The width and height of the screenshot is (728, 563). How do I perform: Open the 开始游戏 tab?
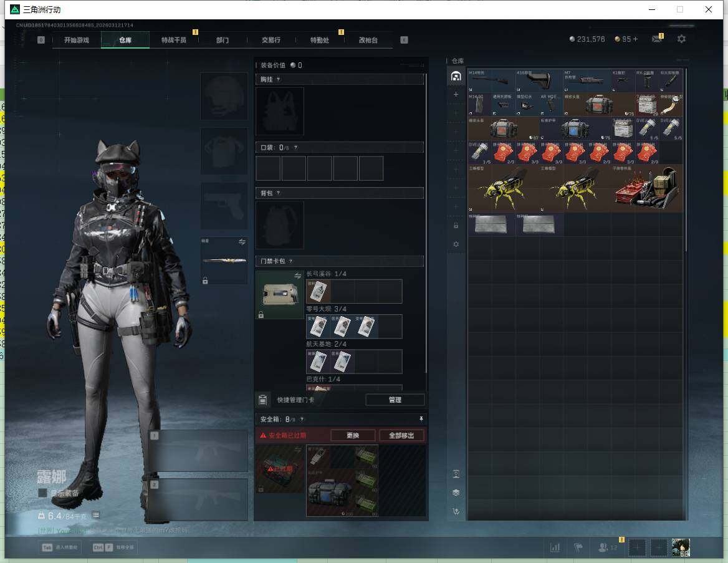76,40
